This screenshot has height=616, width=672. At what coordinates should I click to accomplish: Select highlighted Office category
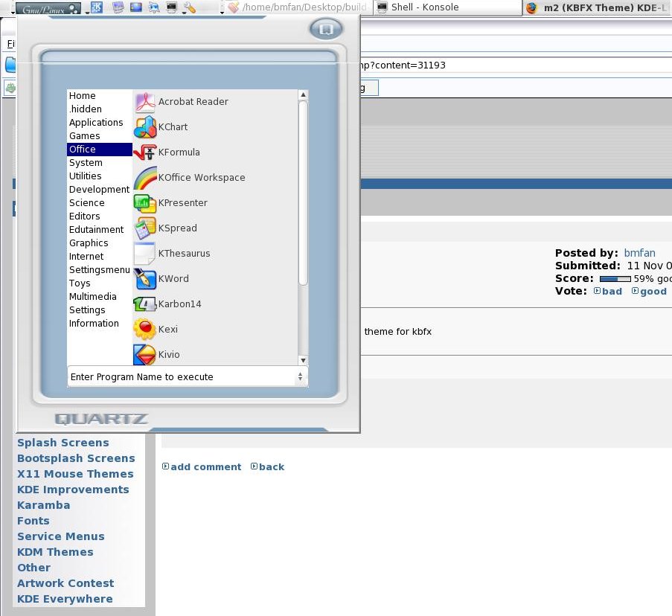pos(100,149)
